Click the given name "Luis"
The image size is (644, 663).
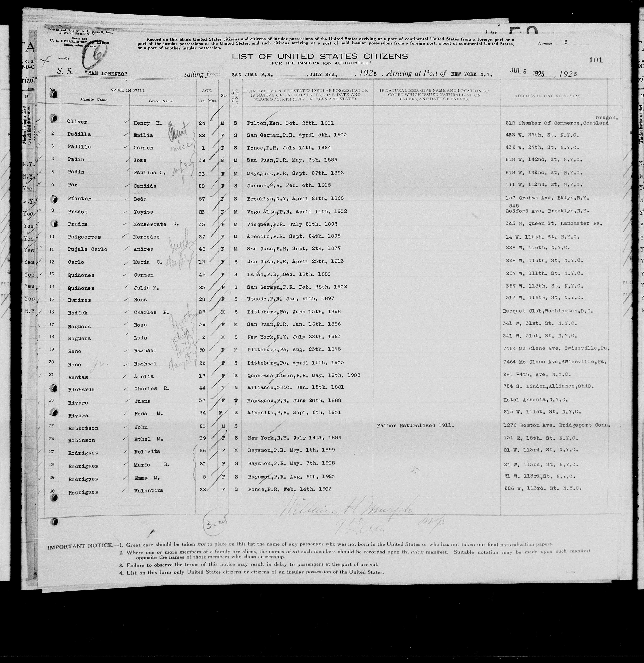141,338
